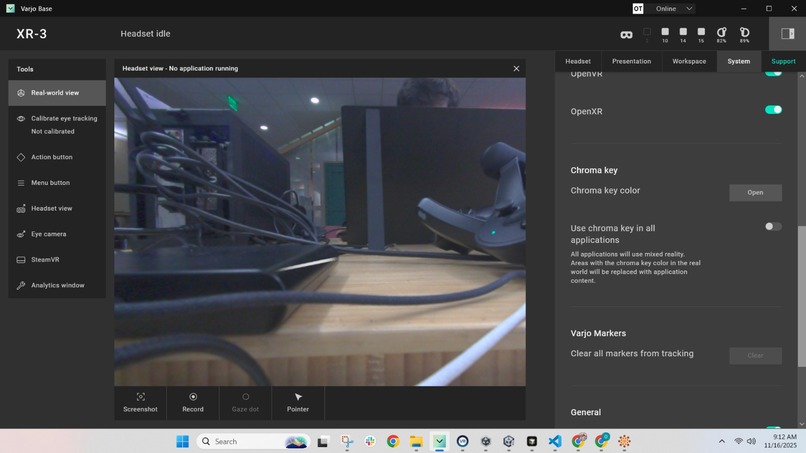Click the OT user avatar

tap(637, 8)
